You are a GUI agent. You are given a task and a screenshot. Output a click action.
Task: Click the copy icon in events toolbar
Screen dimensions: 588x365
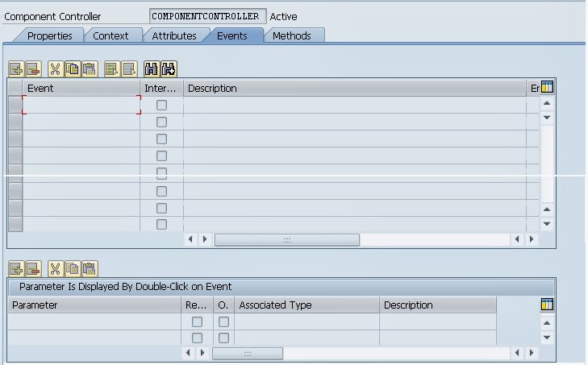pyautogui.click(x=73, y=69)
